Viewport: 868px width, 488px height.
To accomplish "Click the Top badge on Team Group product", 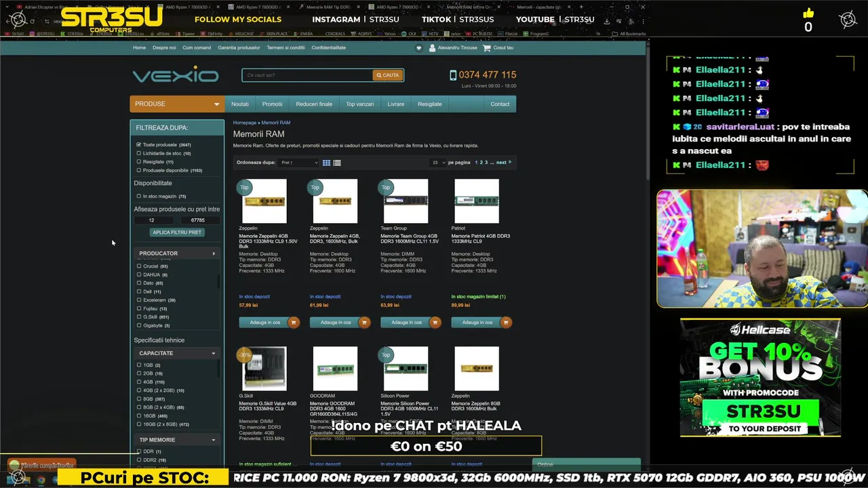I will pos(386,187).
